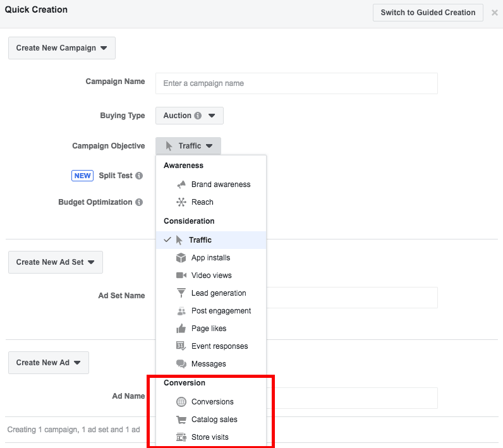Click the NEW badge beside Split Test
The image size is (503, 448).
pos(82,176)
